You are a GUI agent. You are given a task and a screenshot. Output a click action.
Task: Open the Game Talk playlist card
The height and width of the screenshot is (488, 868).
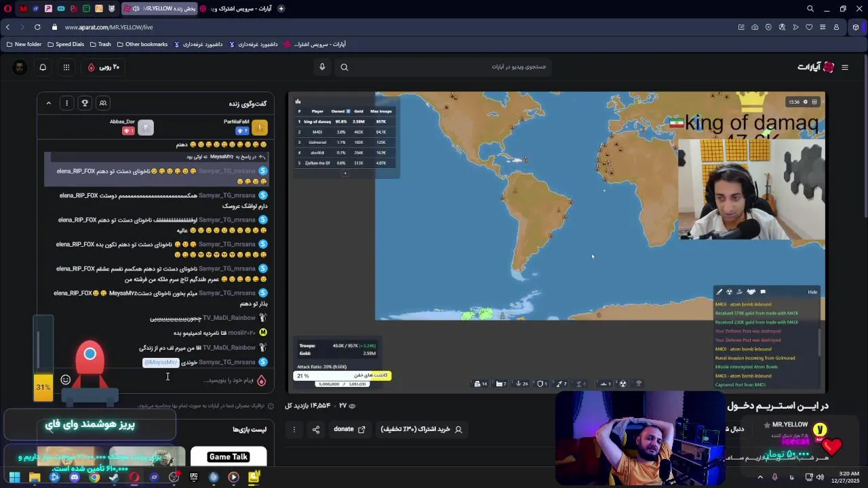[x=229, y=457]
